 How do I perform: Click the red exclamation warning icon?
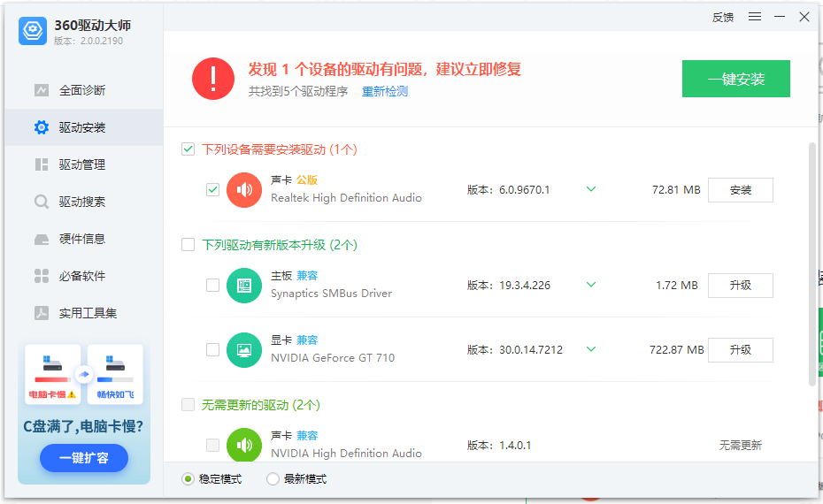(x=213, y=79)
